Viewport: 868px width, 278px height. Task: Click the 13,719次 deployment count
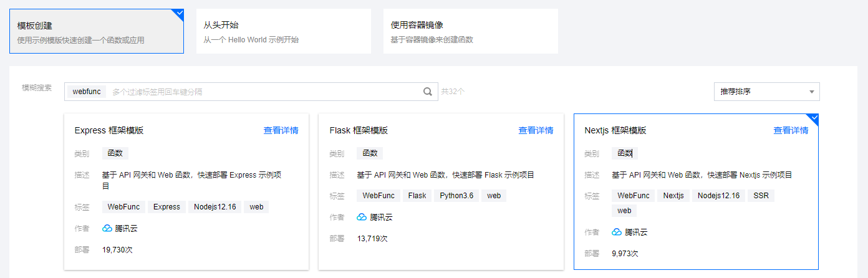coord(372,239)
